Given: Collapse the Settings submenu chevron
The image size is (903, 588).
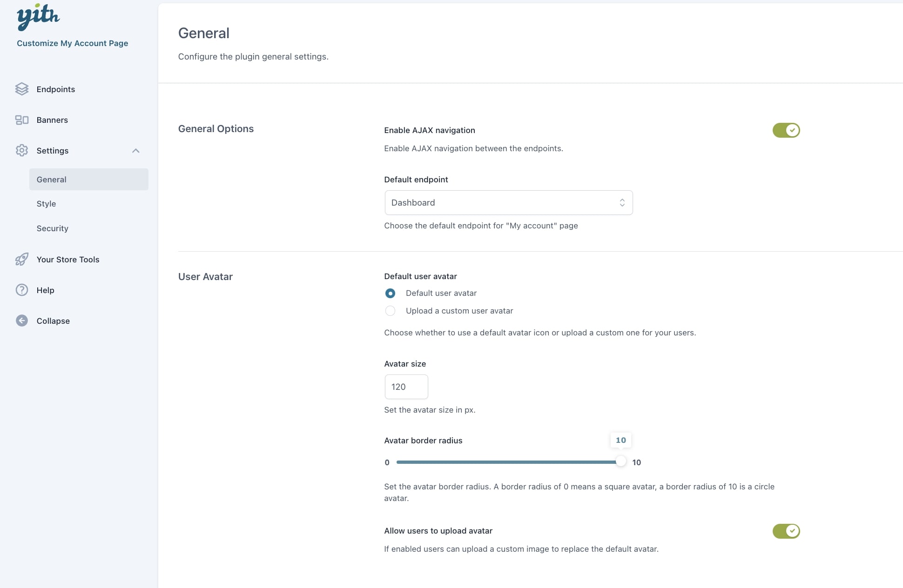Looking at the screenshot, I should click(x=136, y=151).
